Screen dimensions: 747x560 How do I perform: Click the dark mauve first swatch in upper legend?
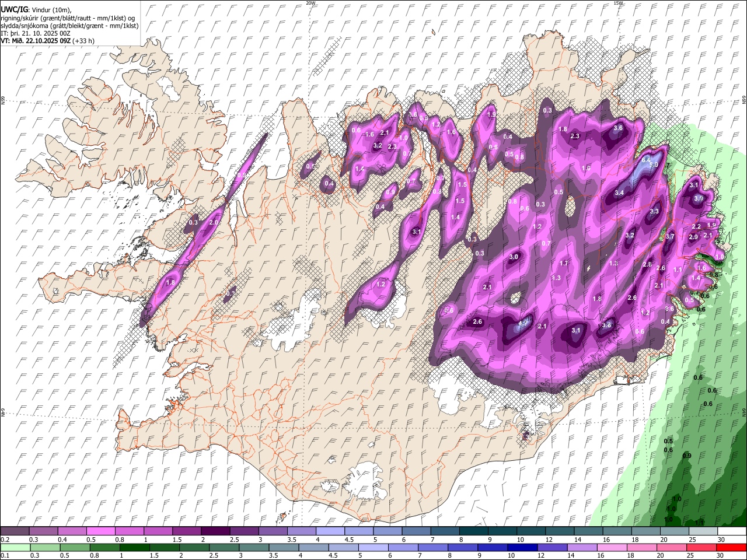(x=15, y=531)
